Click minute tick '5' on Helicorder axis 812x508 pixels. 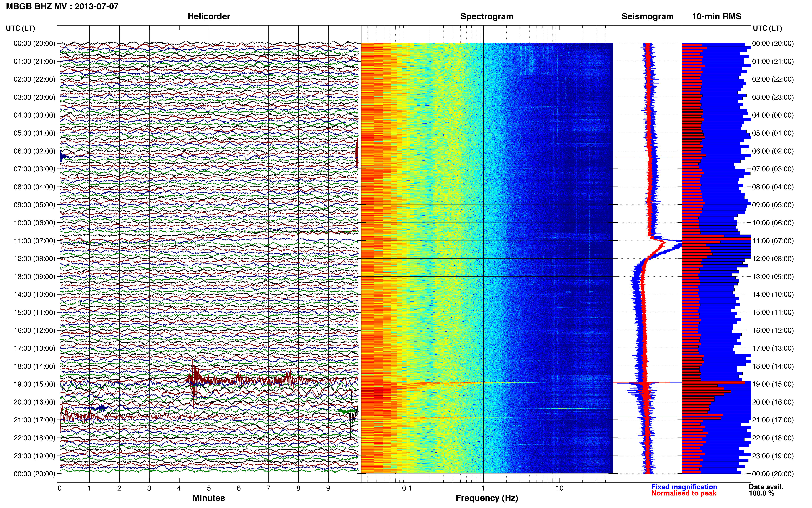click(209, 488)
